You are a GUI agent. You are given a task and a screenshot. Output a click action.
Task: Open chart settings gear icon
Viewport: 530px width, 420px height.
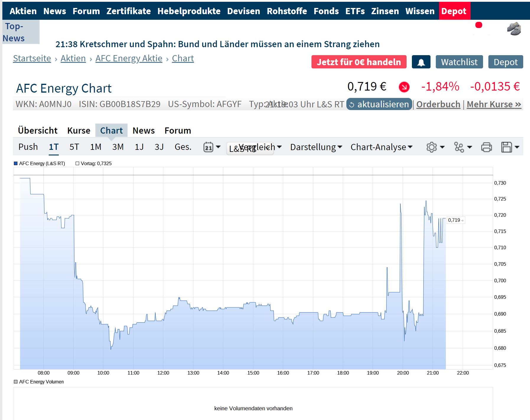coord(435,147)
